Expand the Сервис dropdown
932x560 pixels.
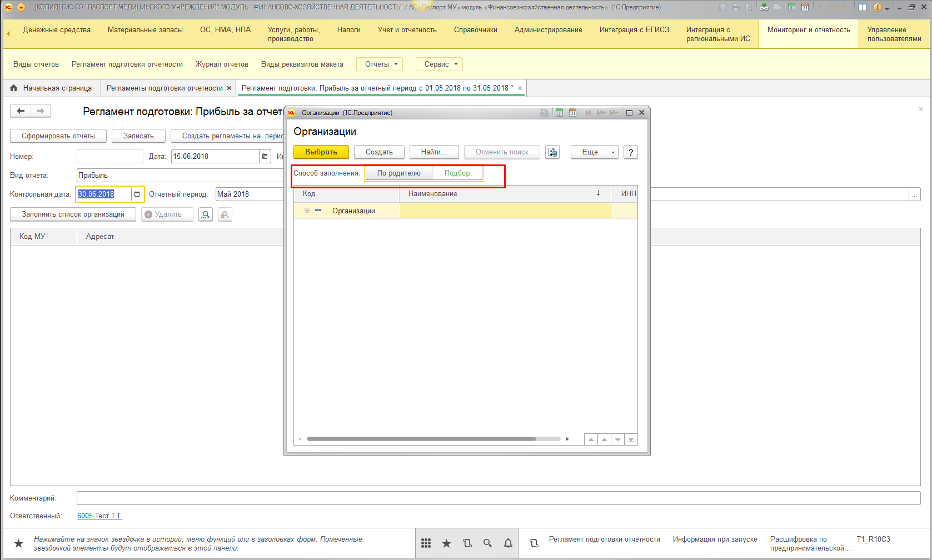[439, 64]
